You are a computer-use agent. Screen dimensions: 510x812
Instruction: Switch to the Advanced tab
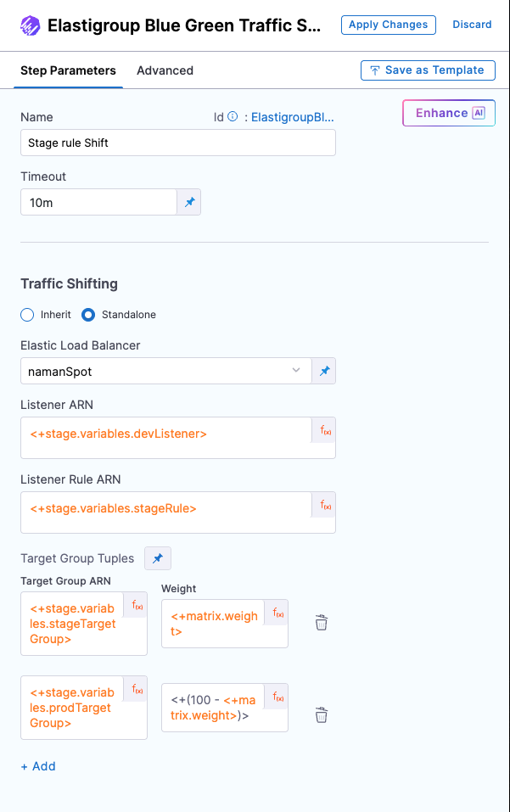pos(165,70)
